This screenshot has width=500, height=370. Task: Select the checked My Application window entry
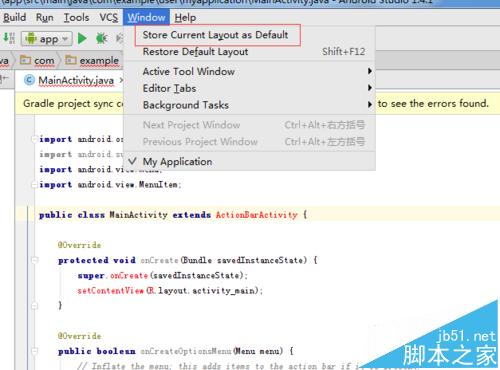(x=249, y=162)
